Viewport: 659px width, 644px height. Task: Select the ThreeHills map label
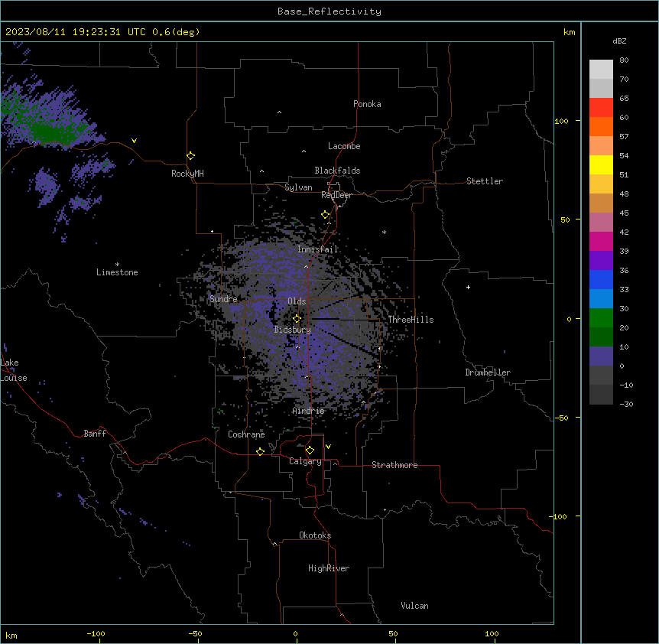(411, 320)
